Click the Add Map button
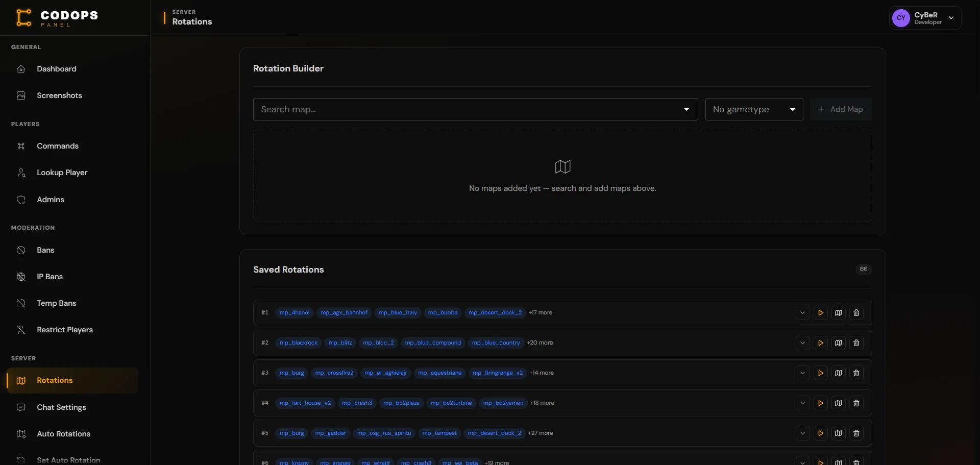This screenshot has height=465, width=980. click(x=841, y=109)
